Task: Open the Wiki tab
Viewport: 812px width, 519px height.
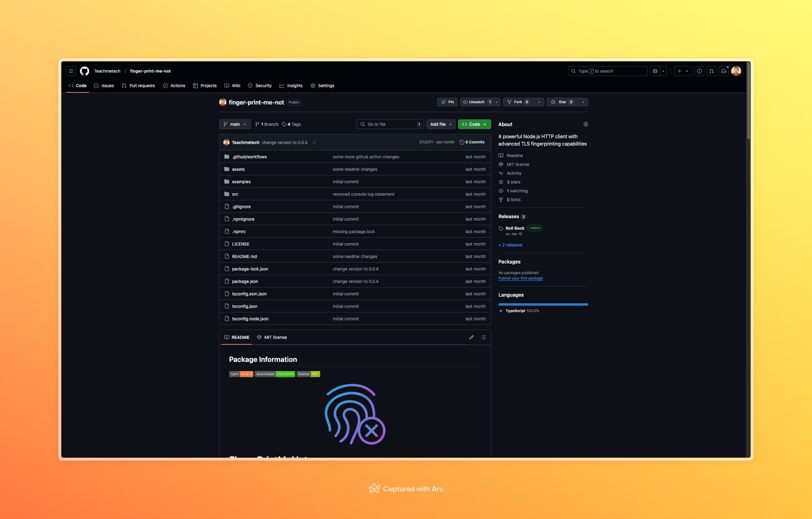Action: coord(232,86)
